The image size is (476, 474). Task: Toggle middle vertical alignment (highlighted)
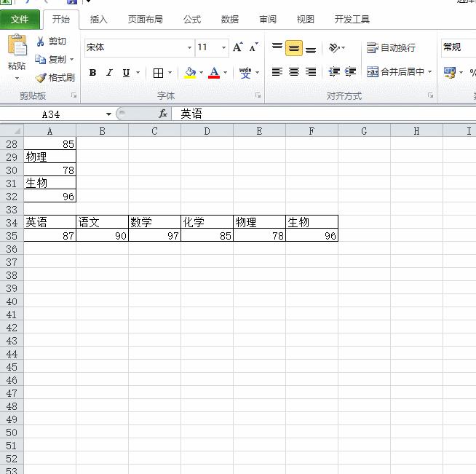[294, 47]
